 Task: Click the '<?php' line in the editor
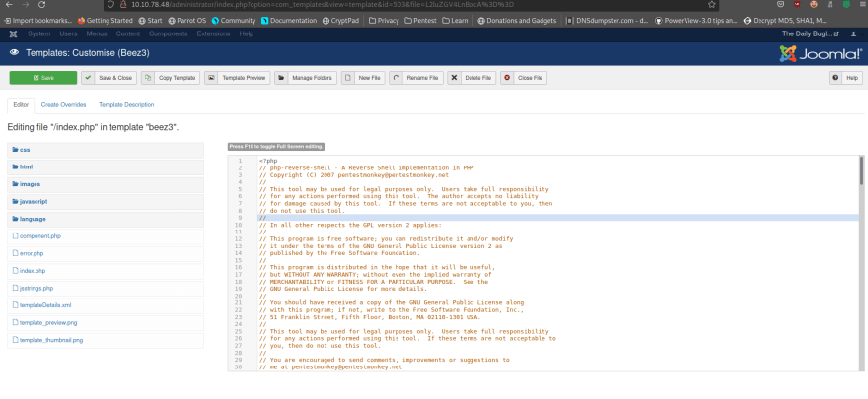(268, 161)
